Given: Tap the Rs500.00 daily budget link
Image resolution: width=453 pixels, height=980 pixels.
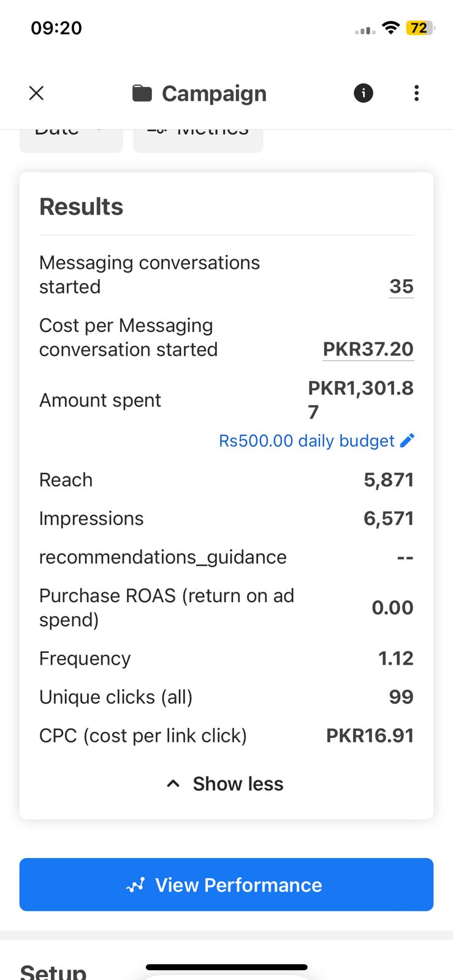Looking at the screenshot, I should (306, 441).
